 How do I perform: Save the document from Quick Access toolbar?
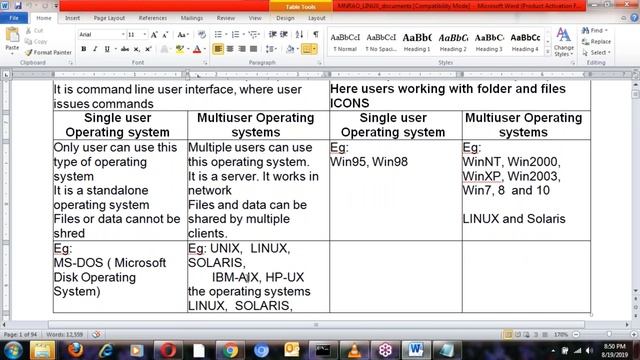pyautogui.click(x=18, y=5)
